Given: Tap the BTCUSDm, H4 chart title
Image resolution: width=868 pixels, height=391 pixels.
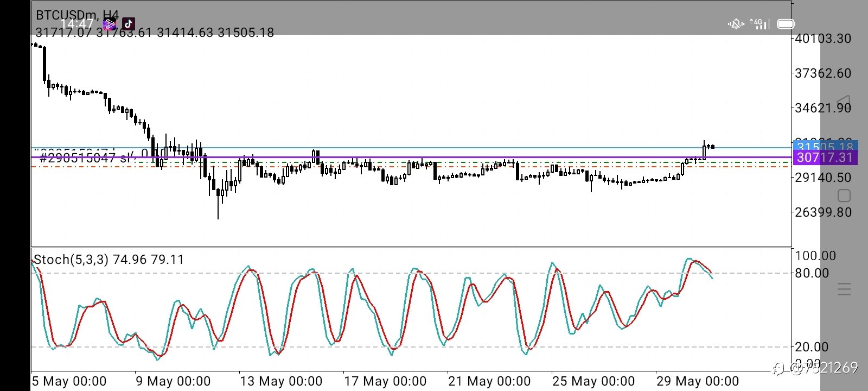Looking at the screenshot, I should [77, 15].
